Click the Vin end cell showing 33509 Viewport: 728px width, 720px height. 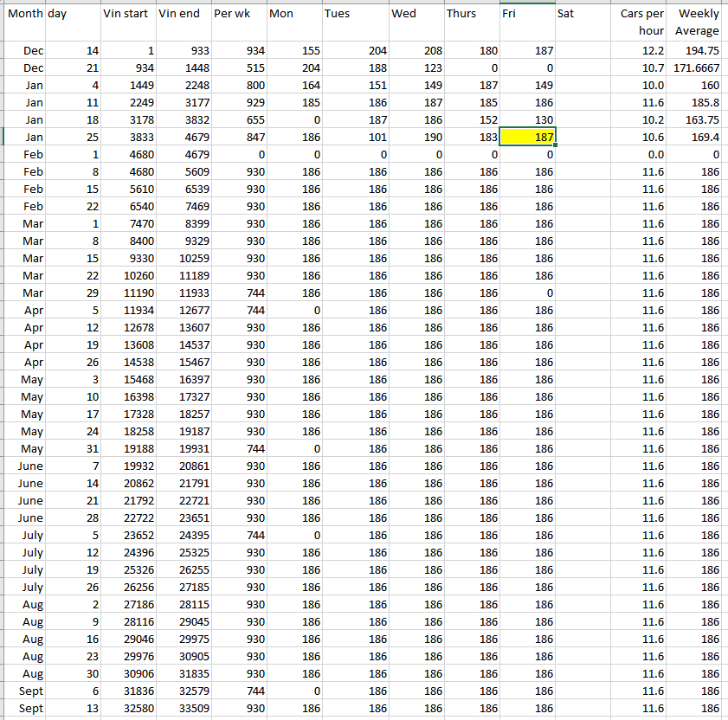click(183, 708)
